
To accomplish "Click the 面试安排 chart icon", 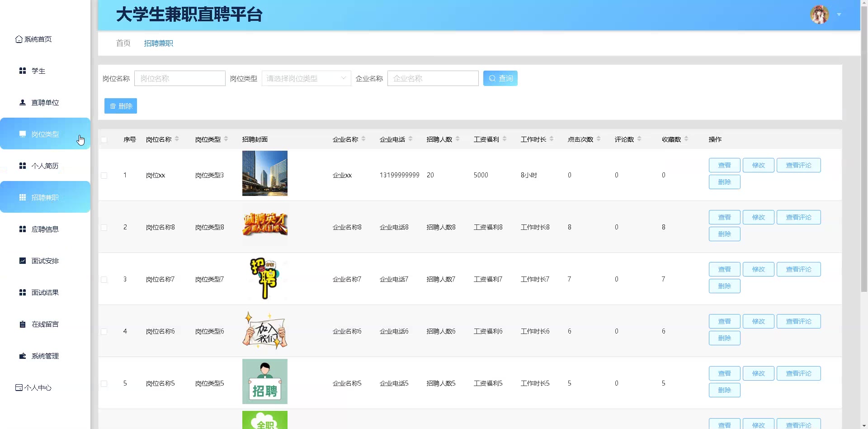I will (23, 261).
